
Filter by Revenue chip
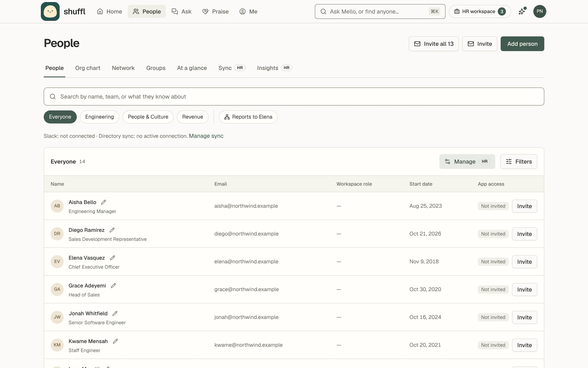tap(193, 117)
